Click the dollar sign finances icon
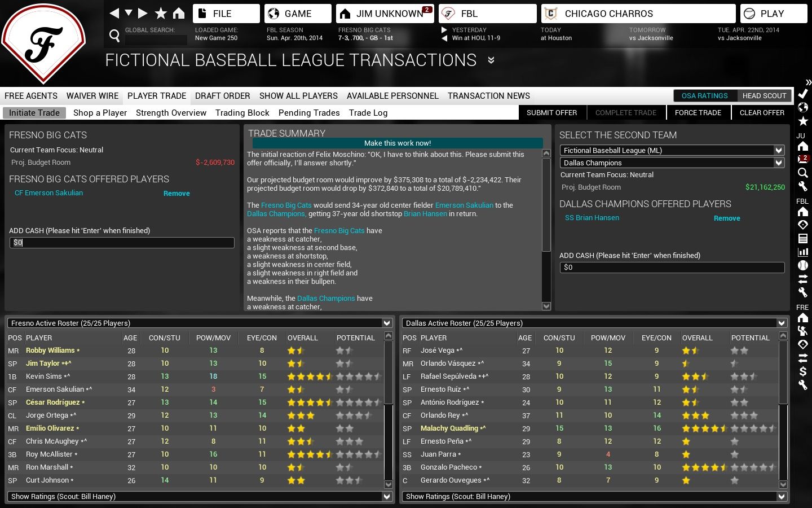 (803, 371)
